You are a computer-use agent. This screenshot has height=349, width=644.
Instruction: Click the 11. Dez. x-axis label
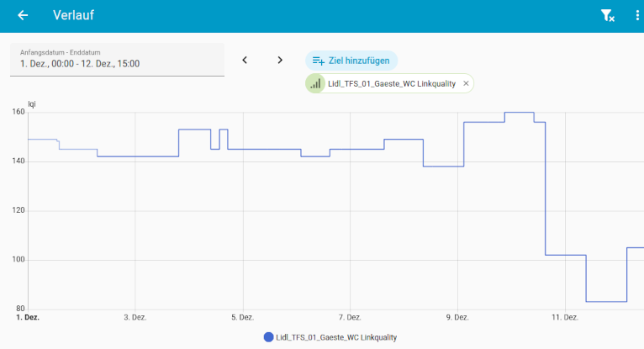(x=565, y=318)
